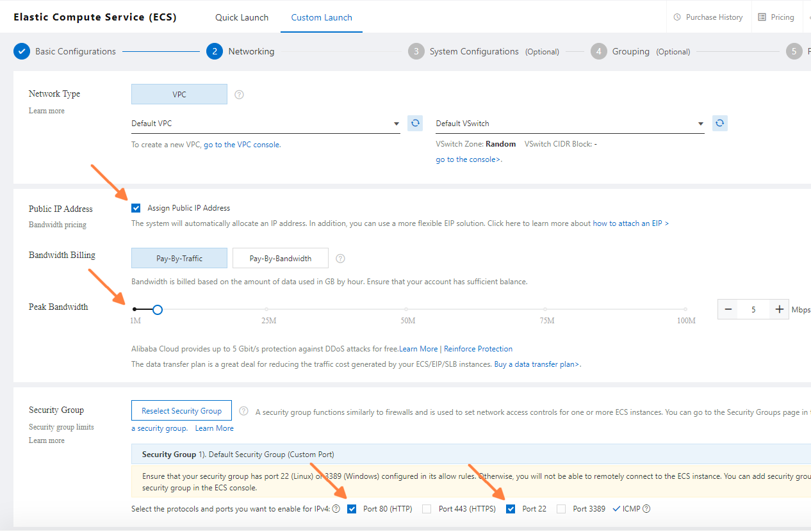The width and height of the screenshot is (811, 532).
Task: Click the help icon next to Pay-By-Bandwidth
Action: [x=340, y=259]
